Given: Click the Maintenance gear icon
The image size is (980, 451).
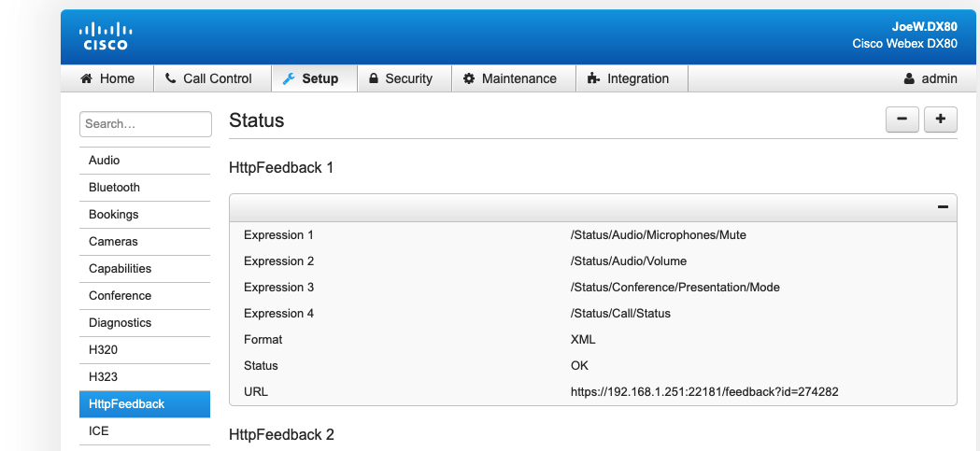Looking at the screenshot, I should (469, 78).
